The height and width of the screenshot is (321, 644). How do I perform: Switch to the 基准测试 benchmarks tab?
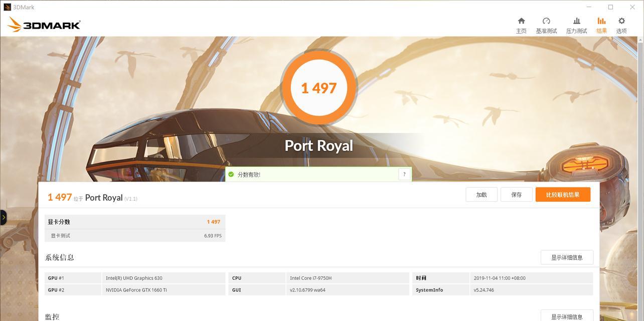click(x=546, y=25)
